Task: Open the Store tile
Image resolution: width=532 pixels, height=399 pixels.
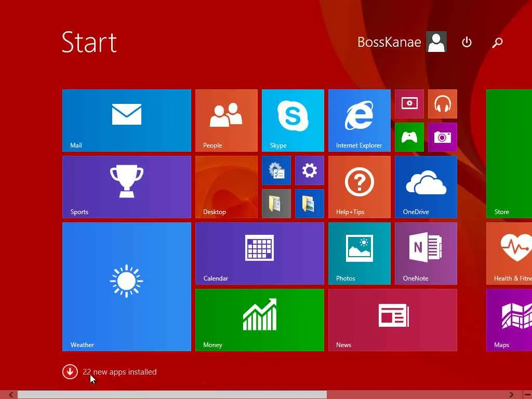Action: (x=509, y=154)
